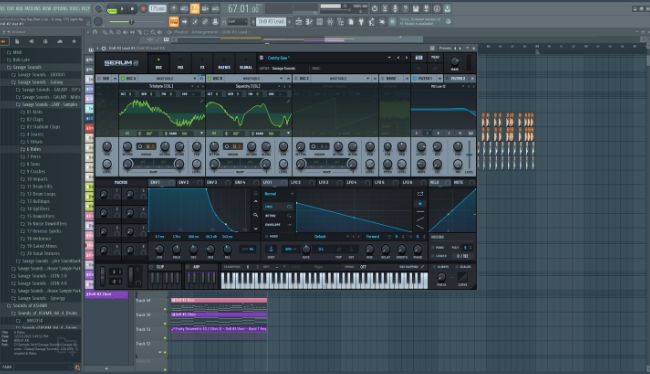This screenshot has width=650, height=374.
Task: Go to previous Serum preset arrow
Action: click(398, 58)
